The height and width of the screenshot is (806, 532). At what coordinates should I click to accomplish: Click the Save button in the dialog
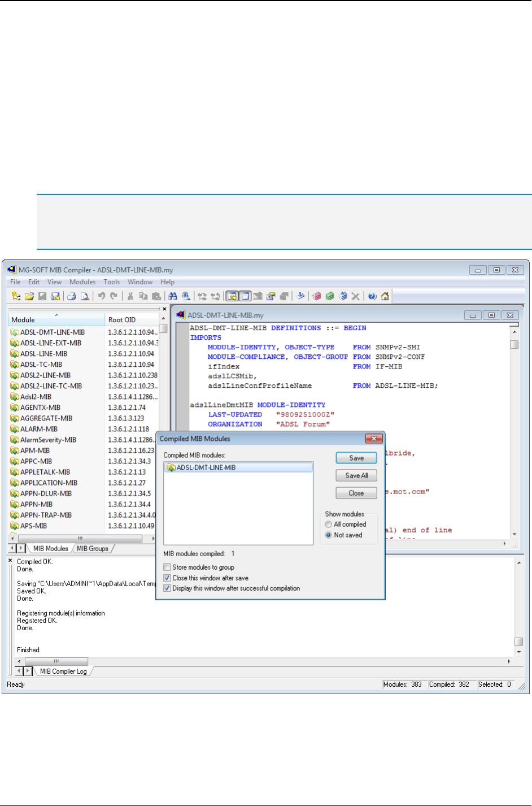point(356,458)
